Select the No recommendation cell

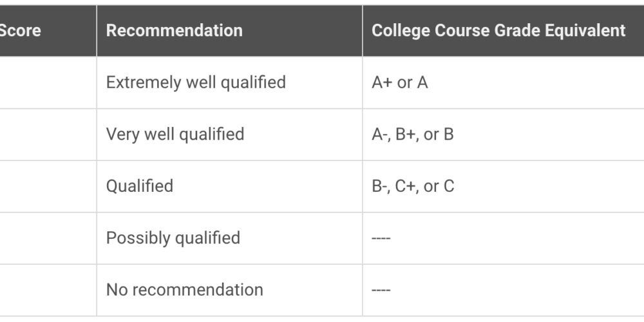coord(230,290)
